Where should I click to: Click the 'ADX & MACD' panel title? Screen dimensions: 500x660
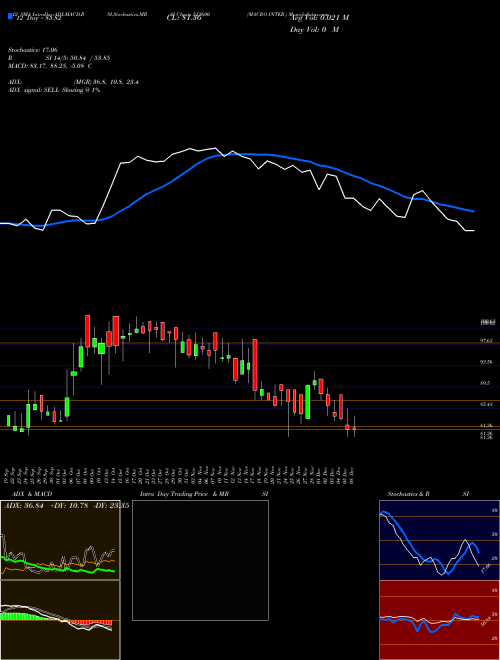tap(32, 494)
